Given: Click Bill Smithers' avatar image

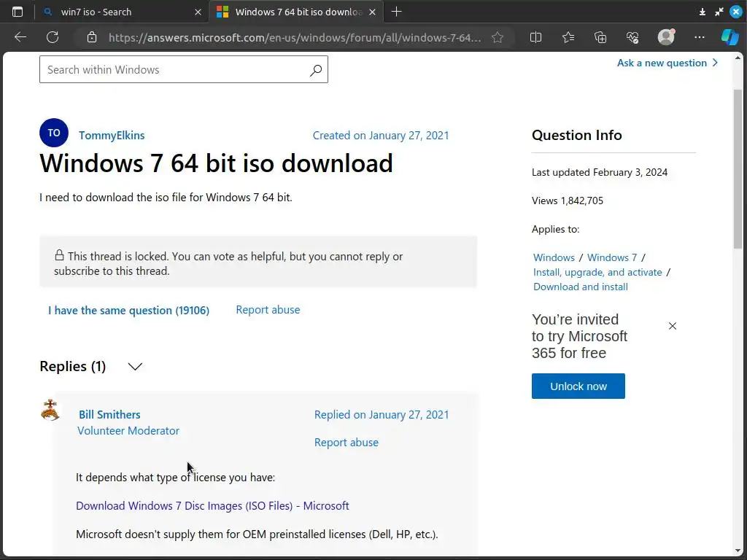Looking at the screenshot, I should (50, 410).
